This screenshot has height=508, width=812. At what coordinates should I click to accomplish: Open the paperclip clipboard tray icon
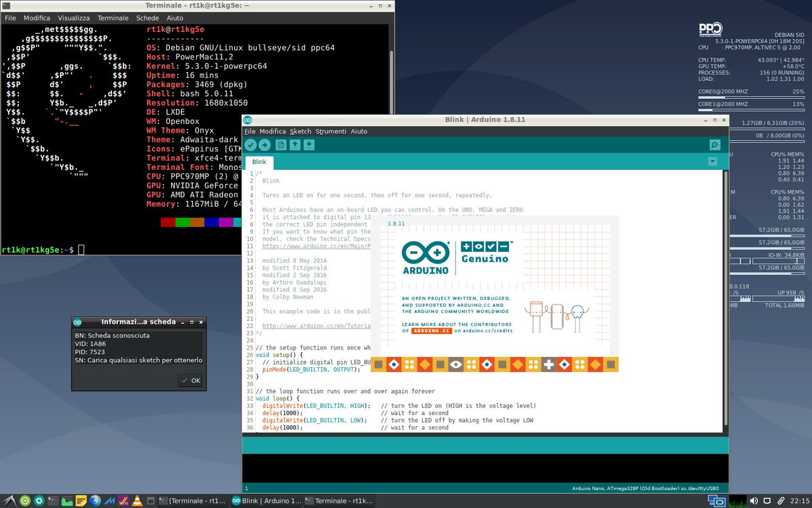[x=781, y=501]
